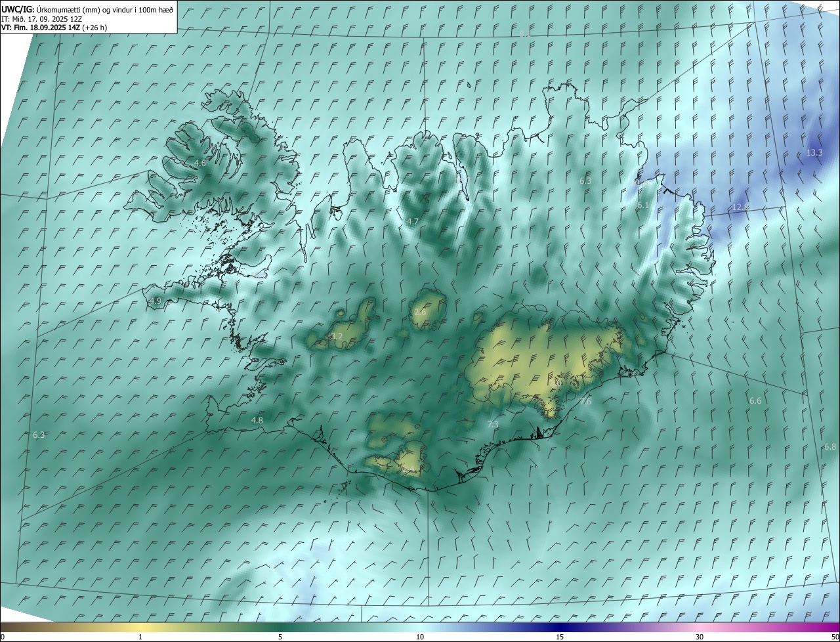Click the 6.8 value along the right edge
The width and height of the screenshot is (840, 642).
point(830,446)
